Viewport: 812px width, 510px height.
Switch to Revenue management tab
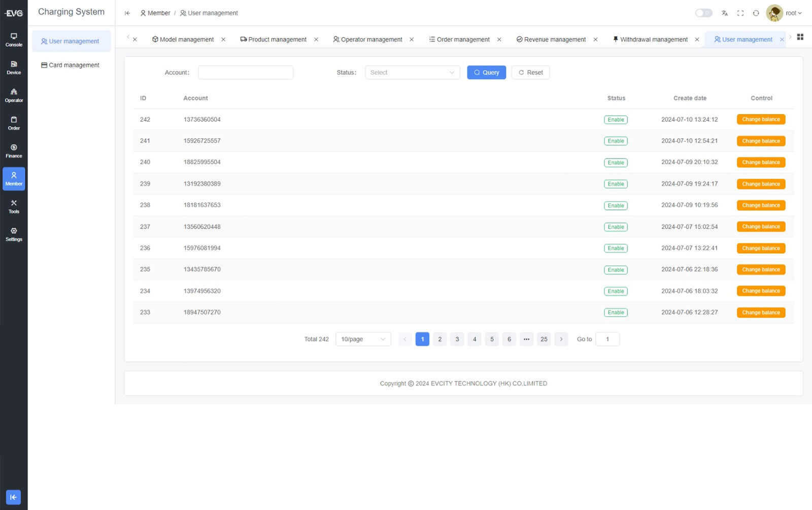[x=551, y=40]
